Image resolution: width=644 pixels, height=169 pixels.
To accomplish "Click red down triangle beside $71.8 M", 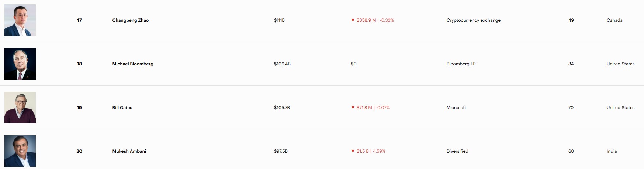I will click(x=353, y=108).
